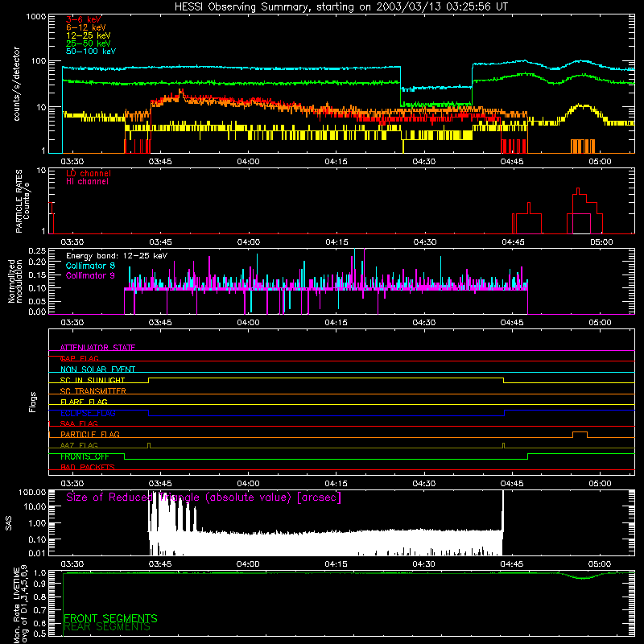Select the BAD_PACKETS flag label

pos(88,467)
